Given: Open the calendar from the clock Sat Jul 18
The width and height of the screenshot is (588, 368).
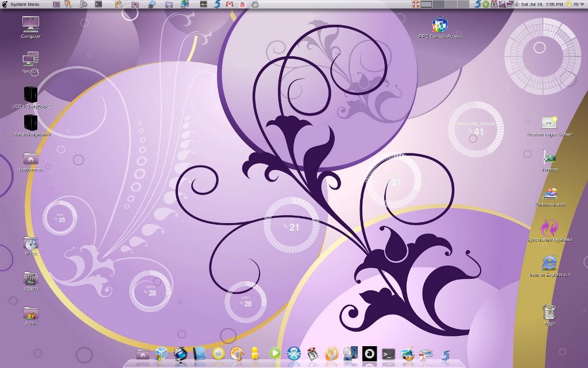Looking at the screenshot, I should (x=542, y=4).
